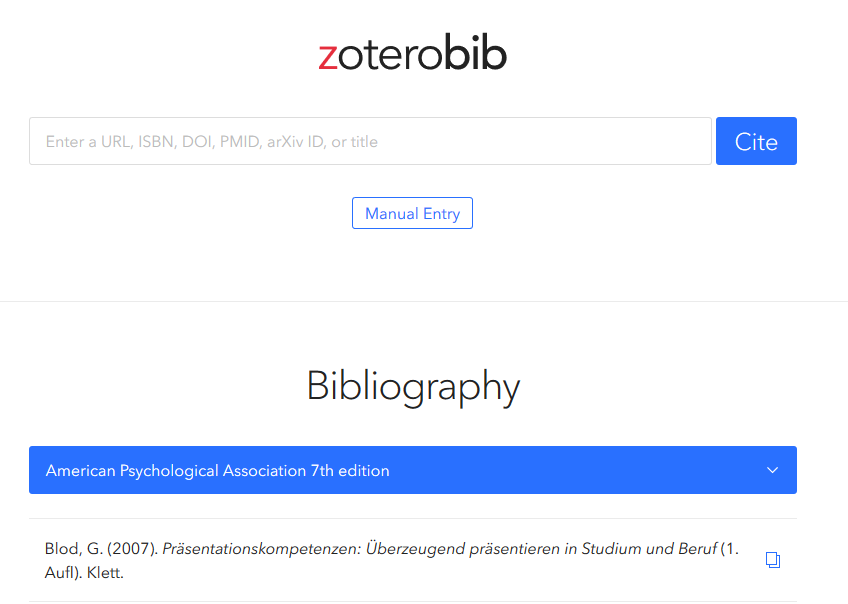Click the zoterobib logo
Screen dimensions: 848x604
[x=412, y=54]
